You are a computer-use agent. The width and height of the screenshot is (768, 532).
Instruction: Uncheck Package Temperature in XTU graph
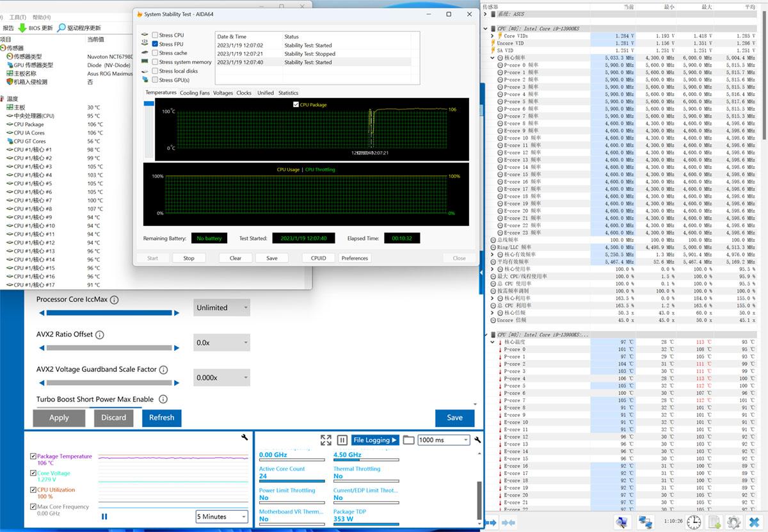tap(33, 456)
